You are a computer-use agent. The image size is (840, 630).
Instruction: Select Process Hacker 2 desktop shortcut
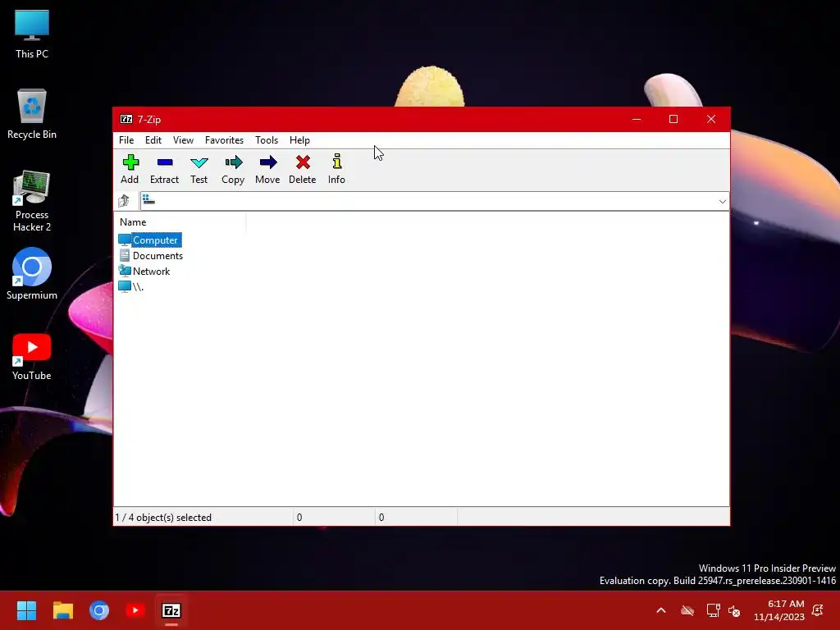(x=32, y=201)
